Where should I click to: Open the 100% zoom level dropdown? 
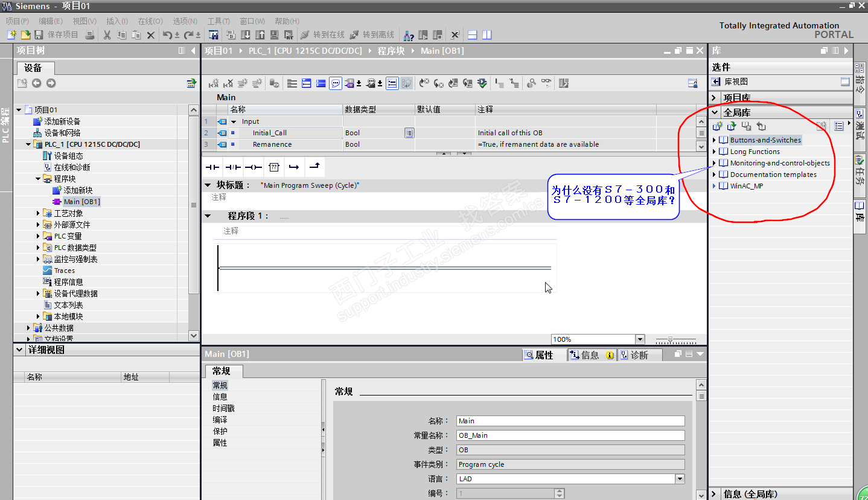640,339
